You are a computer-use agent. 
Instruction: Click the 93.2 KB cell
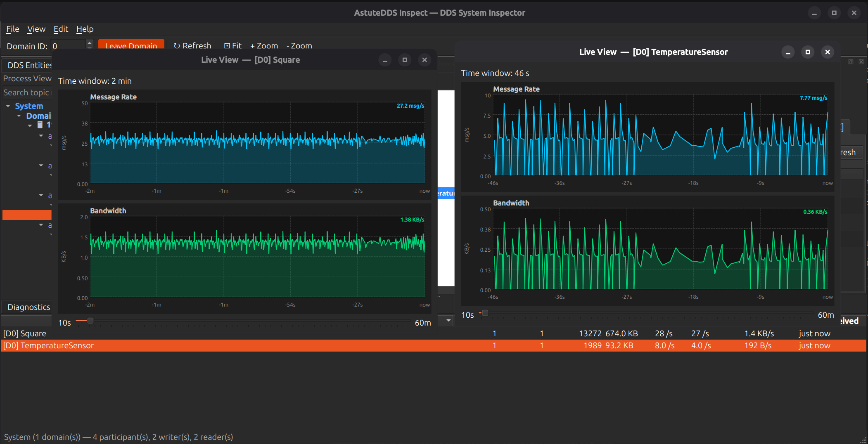coord(619,345)
